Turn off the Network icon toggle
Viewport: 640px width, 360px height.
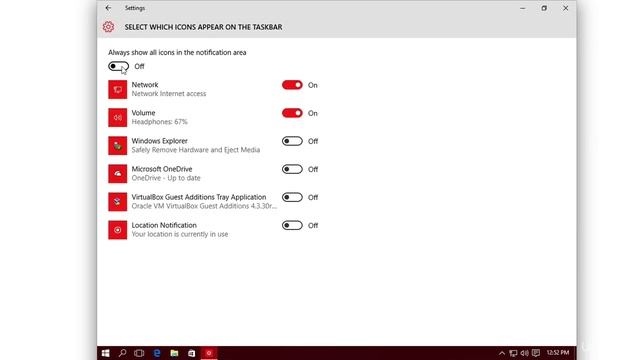click(292, 85)
